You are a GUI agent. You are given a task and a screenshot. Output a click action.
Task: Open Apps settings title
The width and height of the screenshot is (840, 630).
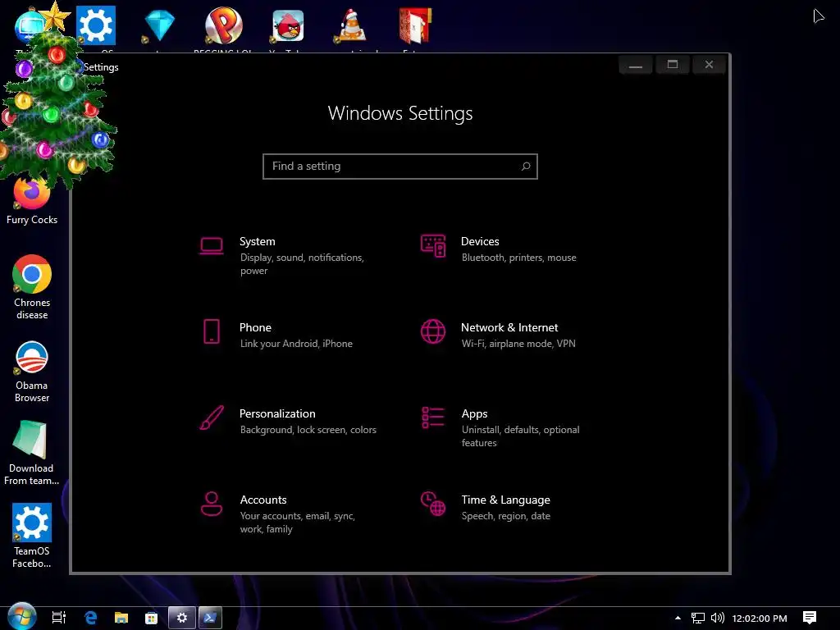(475, 414)
